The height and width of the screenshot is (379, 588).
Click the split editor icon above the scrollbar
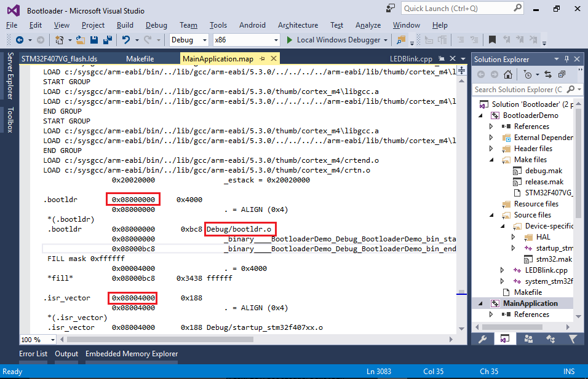click(x=462, y=70)
